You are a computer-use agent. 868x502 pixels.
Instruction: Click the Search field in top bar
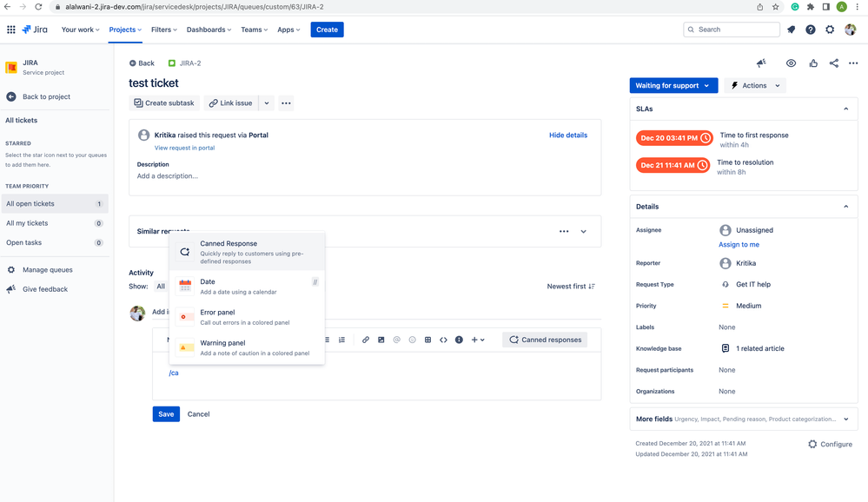(732, 30)
